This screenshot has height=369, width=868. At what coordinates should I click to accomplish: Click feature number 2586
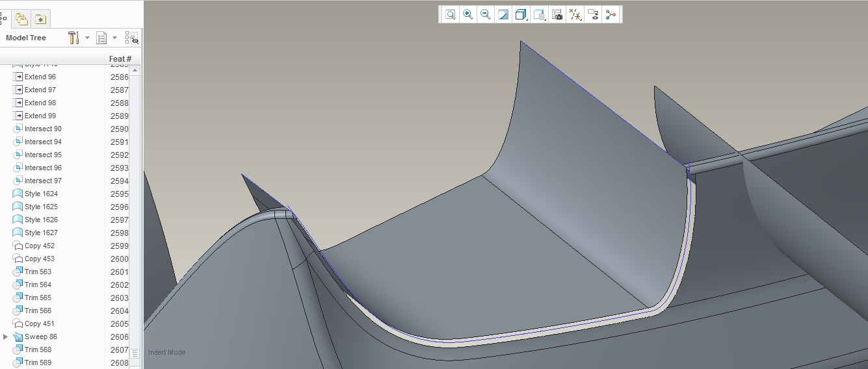point(120,77)
